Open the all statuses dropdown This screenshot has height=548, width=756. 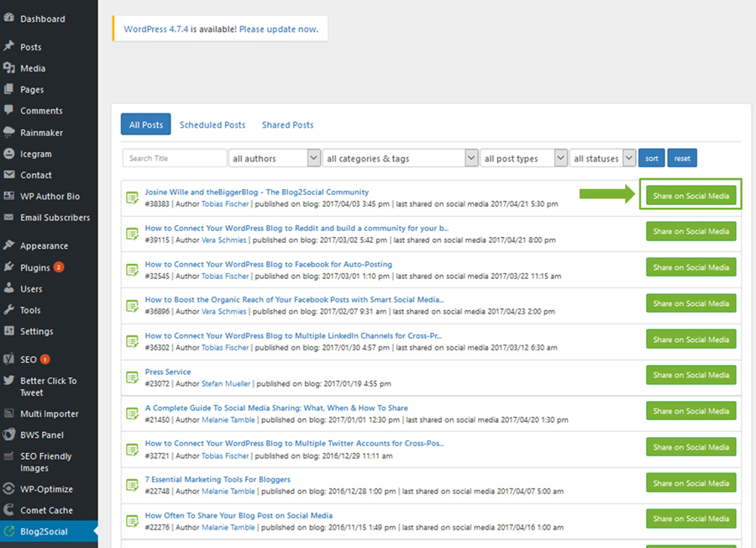pos(602,158)
